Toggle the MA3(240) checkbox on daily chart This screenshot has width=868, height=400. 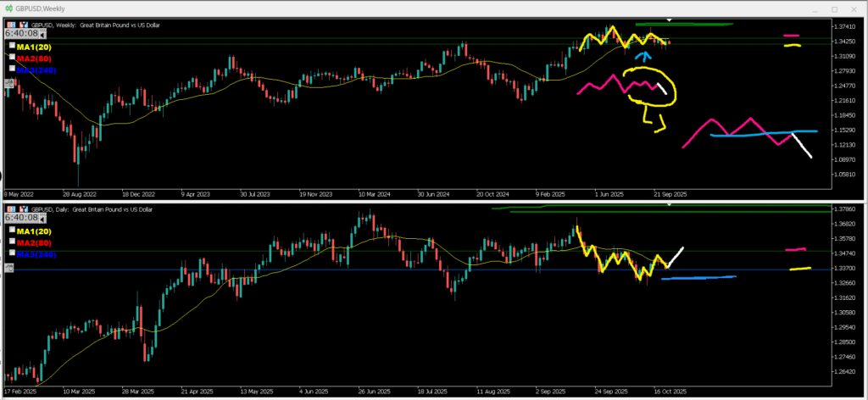pyautogui.click(x=13, y=253)
